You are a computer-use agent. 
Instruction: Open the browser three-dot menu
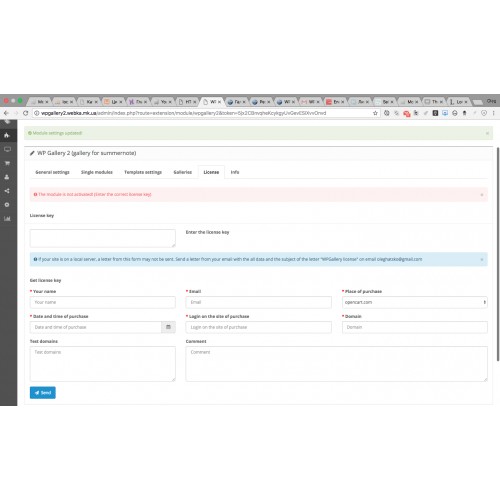(x=494, y=113)
